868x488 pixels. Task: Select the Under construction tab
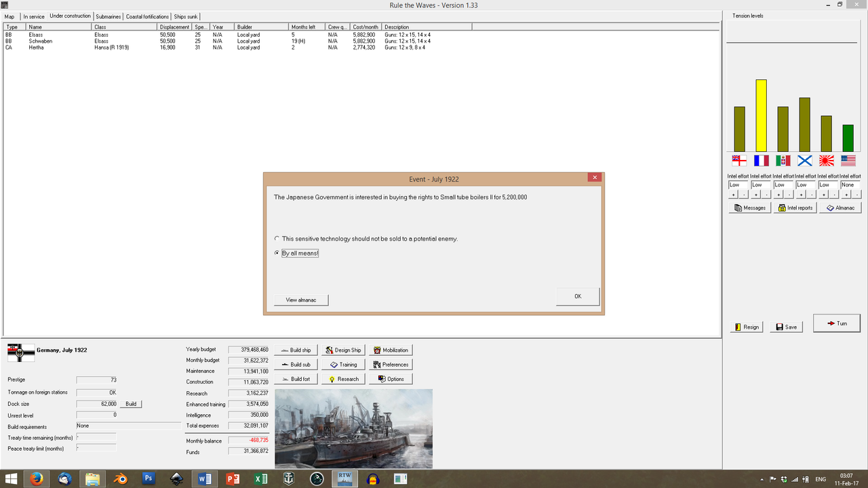pos(70,16)
